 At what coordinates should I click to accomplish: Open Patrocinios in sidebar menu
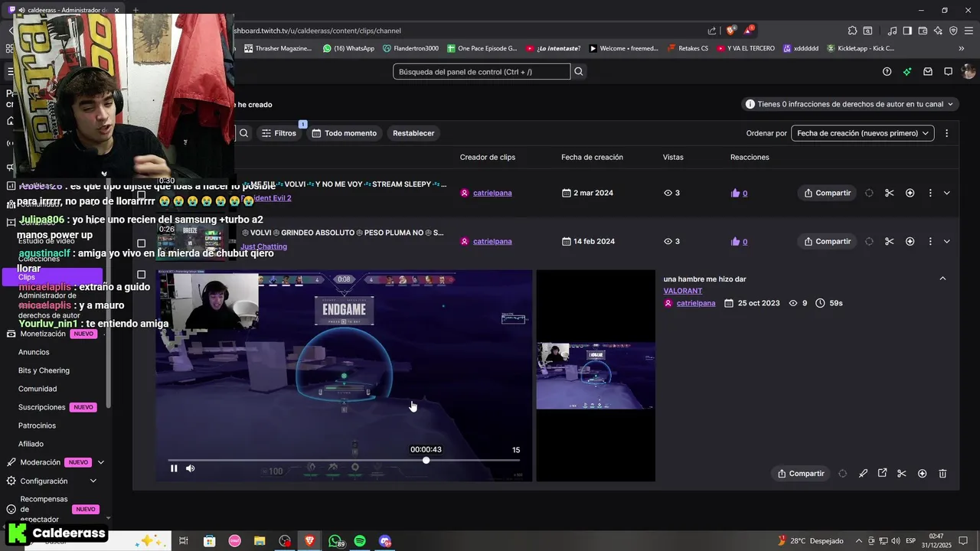(37, 425)
